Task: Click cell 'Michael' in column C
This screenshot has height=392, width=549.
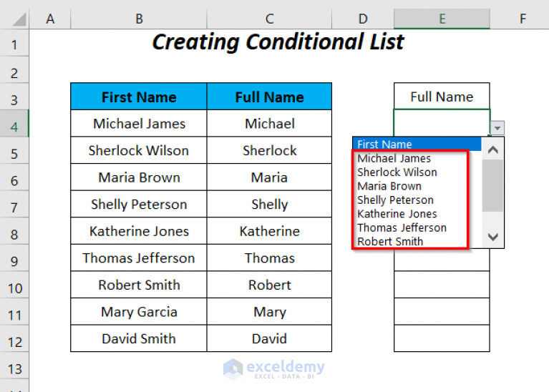Action: click(269, 123)
